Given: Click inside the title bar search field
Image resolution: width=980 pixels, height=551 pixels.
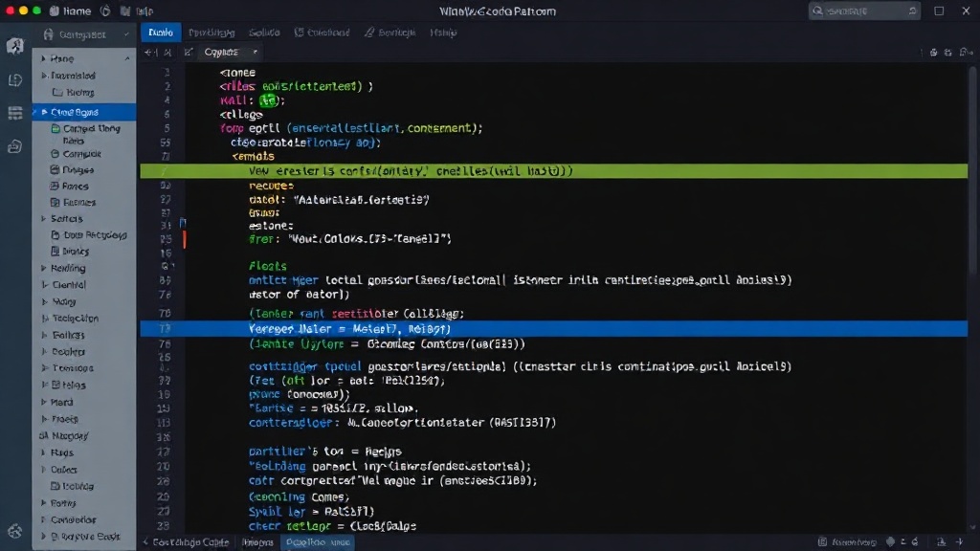Looking at the screenshot, I should pos(864,11).
